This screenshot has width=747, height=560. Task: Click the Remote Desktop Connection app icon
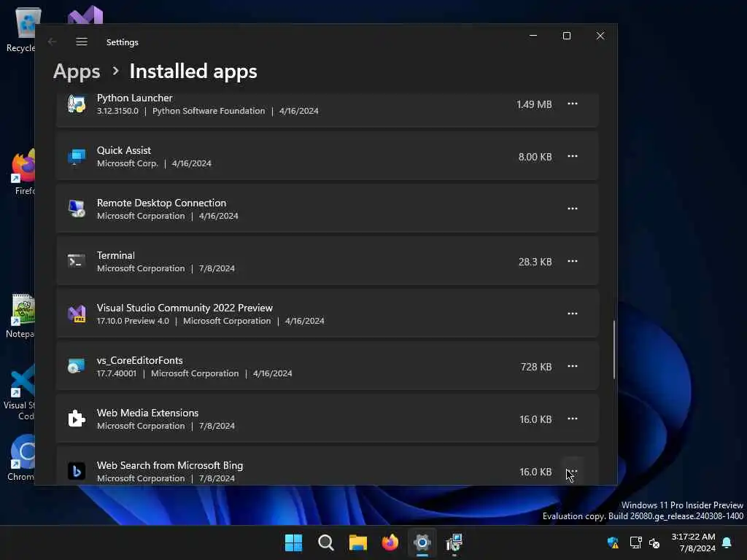76,209
